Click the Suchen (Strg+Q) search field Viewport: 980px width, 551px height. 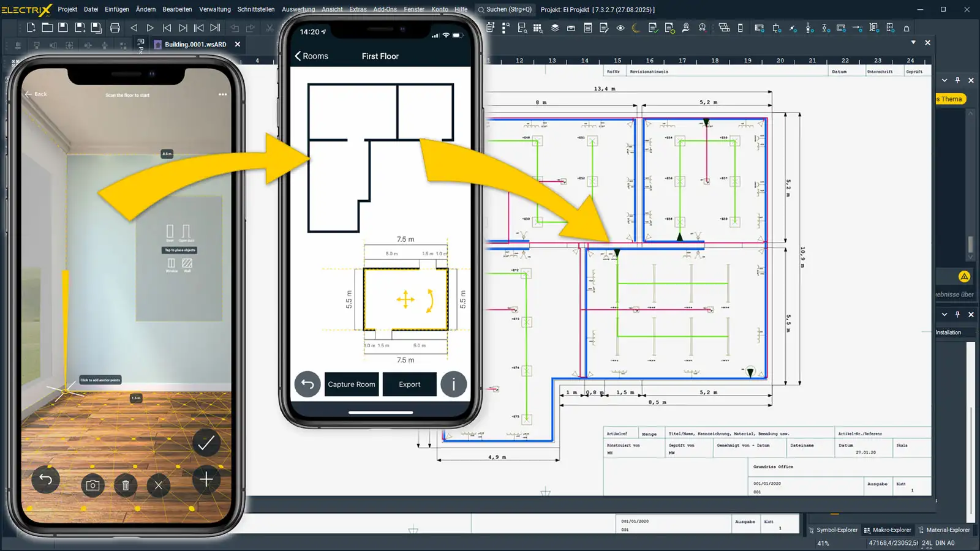pyautogui.click(x=506, y=9)
